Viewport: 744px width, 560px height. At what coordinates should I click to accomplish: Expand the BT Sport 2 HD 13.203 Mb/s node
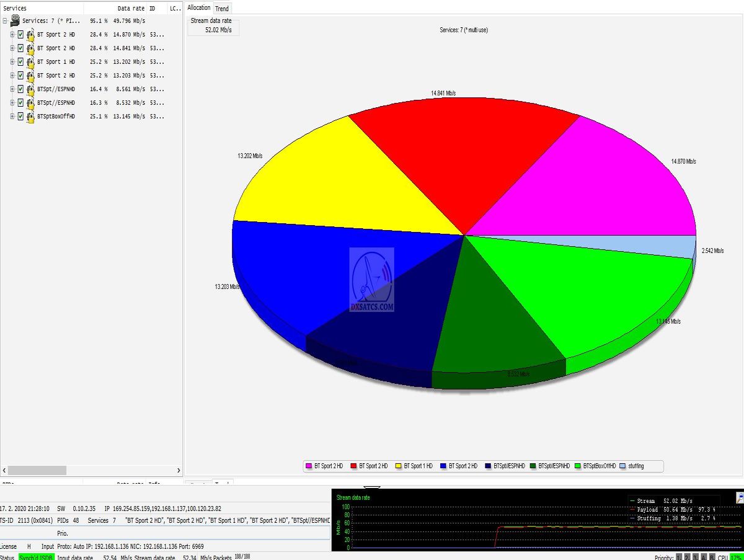tap(12, 76)
